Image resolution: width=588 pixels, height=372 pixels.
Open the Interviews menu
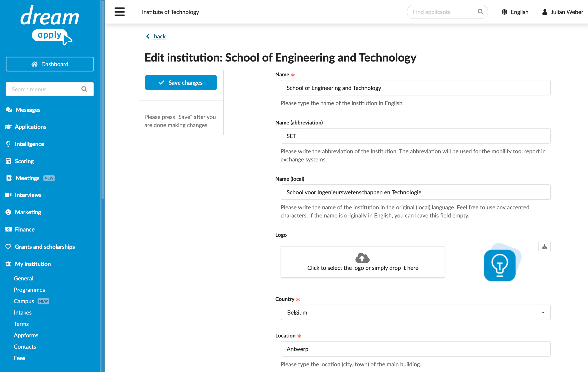click(28, 195)
